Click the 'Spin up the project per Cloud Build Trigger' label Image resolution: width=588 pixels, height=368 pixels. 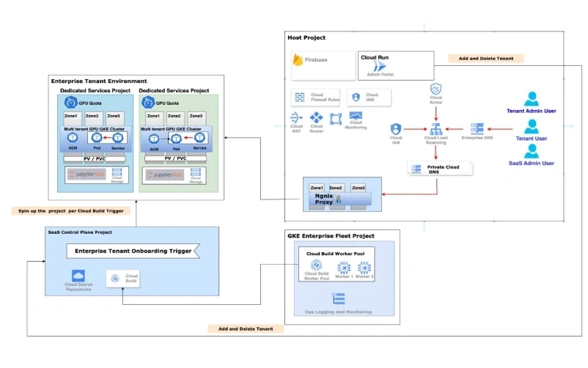73,210
